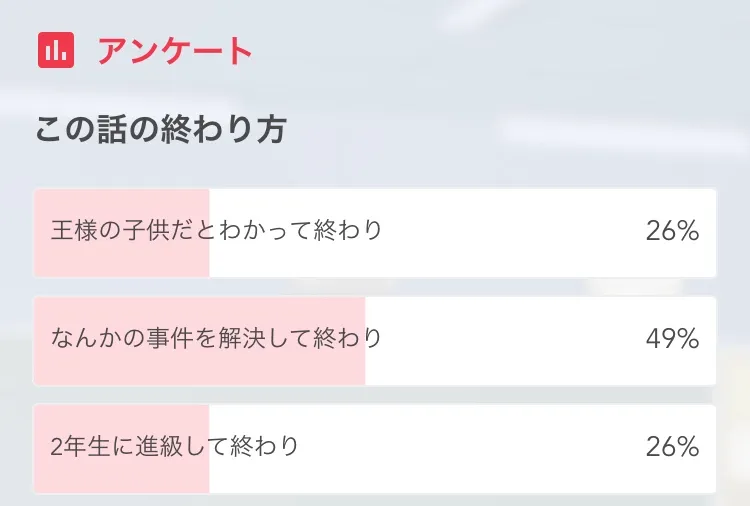Vote for なんかの事件を解決して終わり

click(x=217, y=339)
